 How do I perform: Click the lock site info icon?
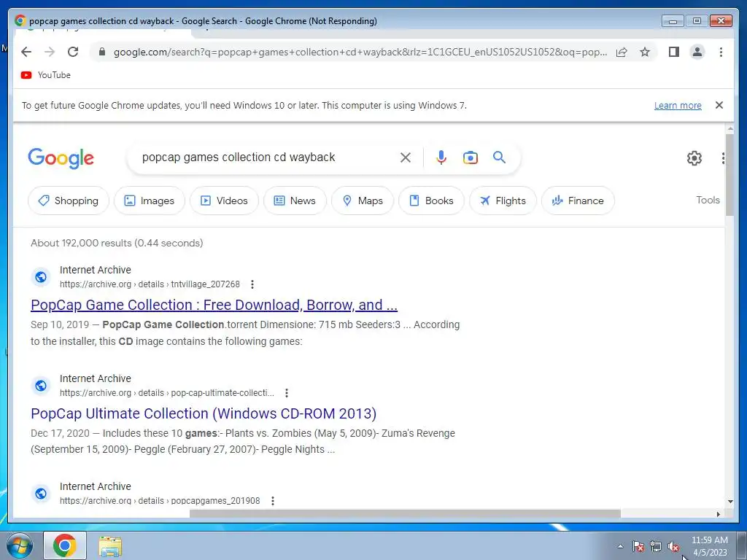(102, 52)
